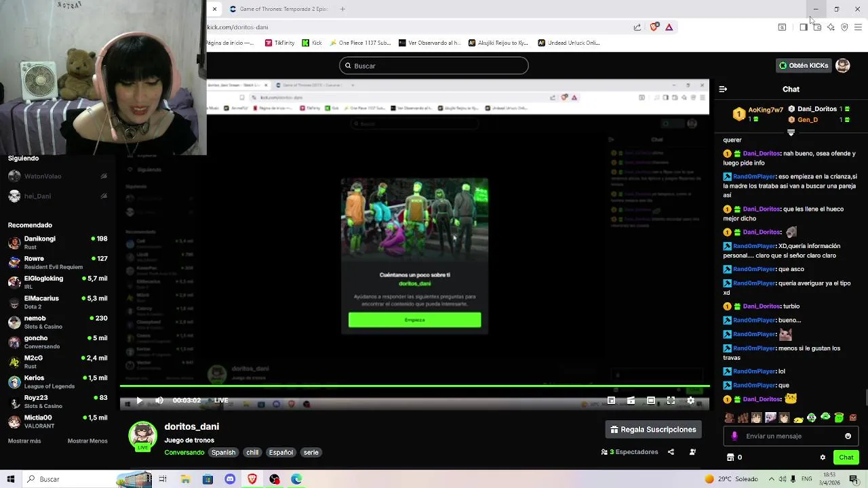Switch to Game of Thrones Temporada 2 tab
Viewport: 868px width, 488px height.
click(278, 9)
